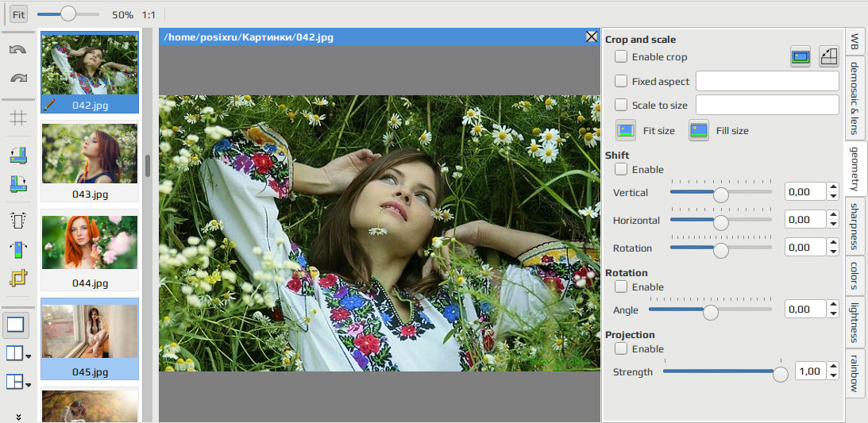Click the pencil edit marker on 042.jpg
Screen dimensions: 868x423
[48, 104]
